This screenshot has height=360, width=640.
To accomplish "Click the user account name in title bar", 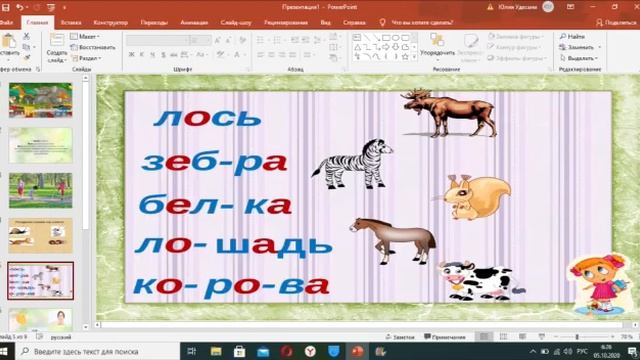I will [x=518, y=7].
